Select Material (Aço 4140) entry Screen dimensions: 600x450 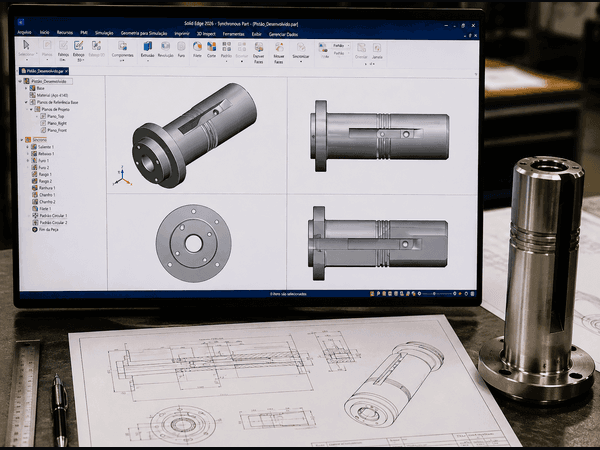click(49, 95)
